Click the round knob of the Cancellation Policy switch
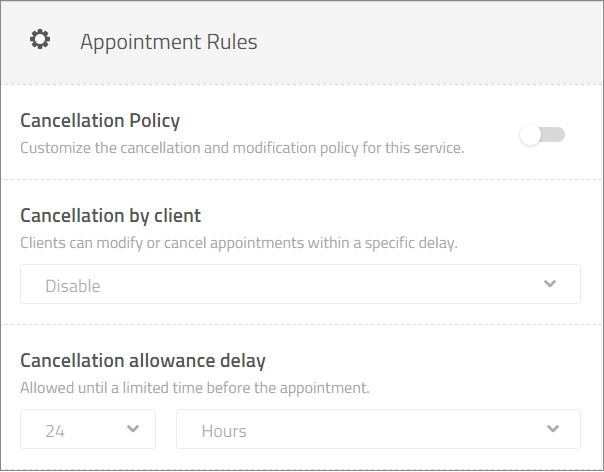Screen dimensions: 604x472 click(x=530, y=135)
